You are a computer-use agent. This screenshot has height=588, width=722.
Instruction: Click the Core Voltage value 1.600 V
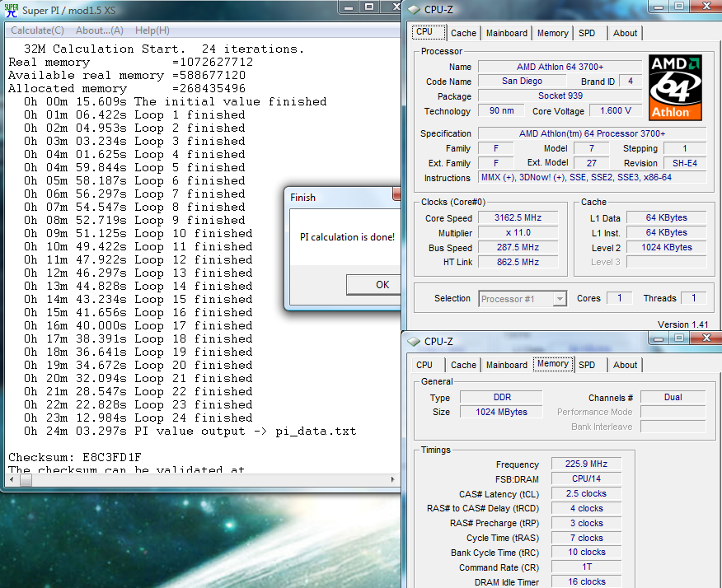tap(616, 111)
